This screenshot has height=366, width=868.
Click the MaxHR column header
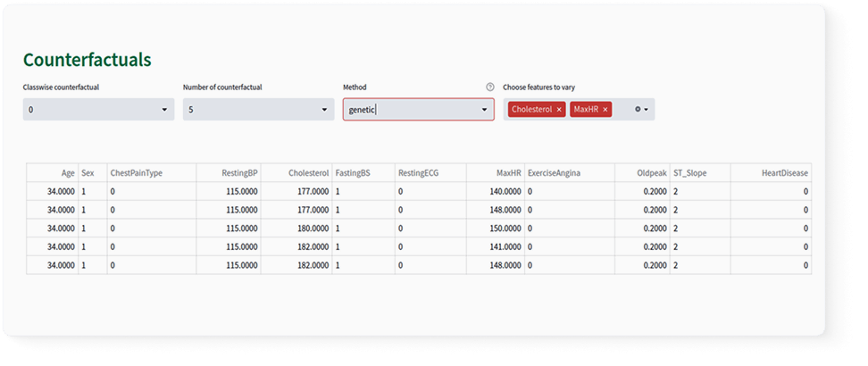coord(496,173)
